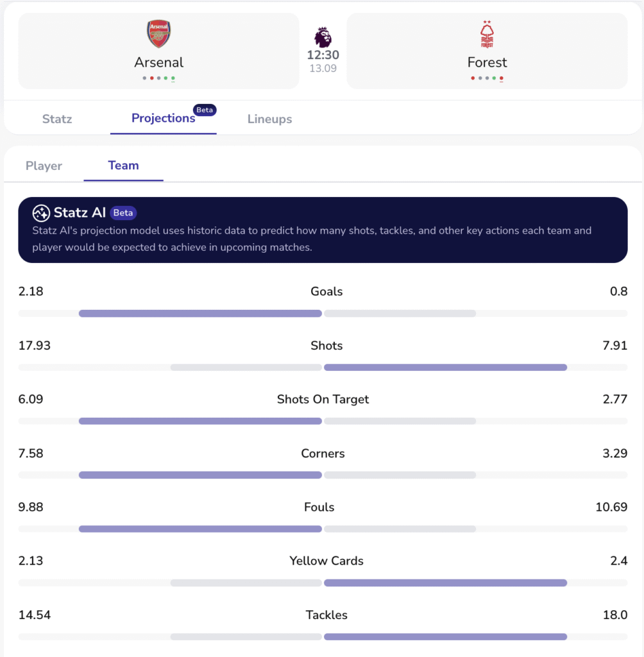Screen dimensions: 644x657
Task: Click Arsenal's recent form dots
Action: coord(158,78)
